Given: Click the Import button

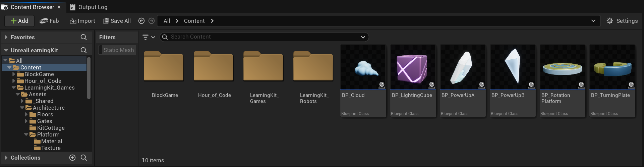Looking at the screenshot, I should pos(82,21).
